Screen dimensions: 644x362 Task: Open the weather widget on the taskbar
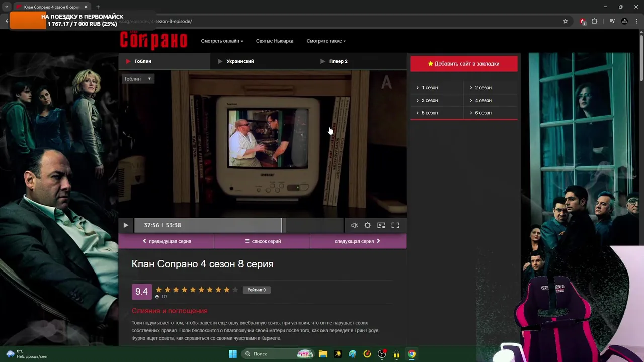click(28, 354)
